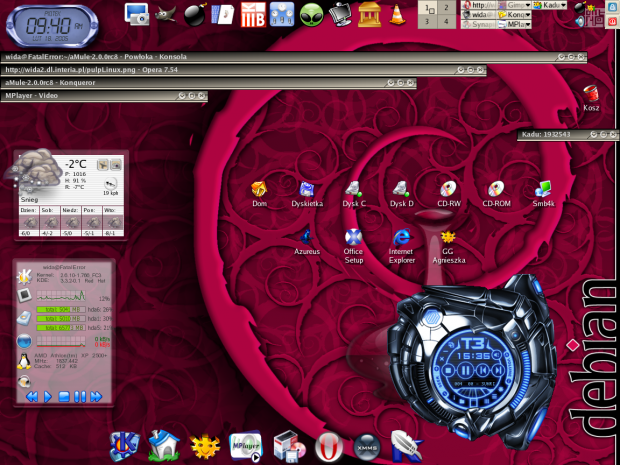Click play in the system monitor widget
The image size is (620, 465).
tap(48, 397)
